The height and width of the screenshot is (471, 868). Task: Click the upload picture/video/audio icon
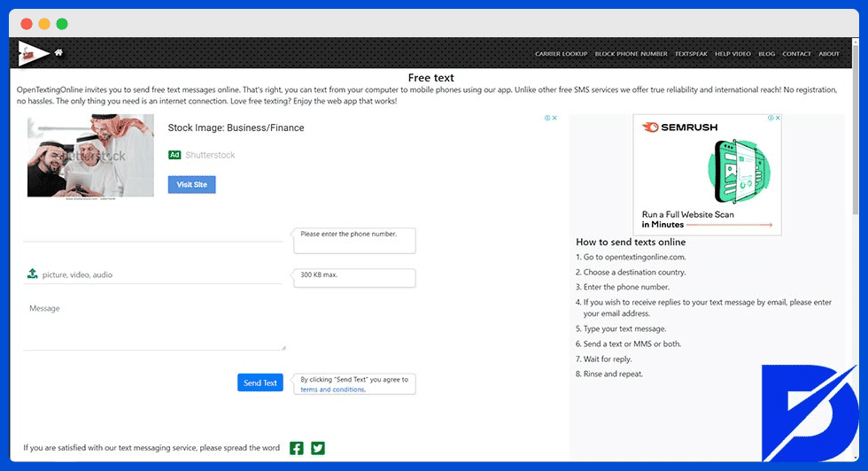33,274
